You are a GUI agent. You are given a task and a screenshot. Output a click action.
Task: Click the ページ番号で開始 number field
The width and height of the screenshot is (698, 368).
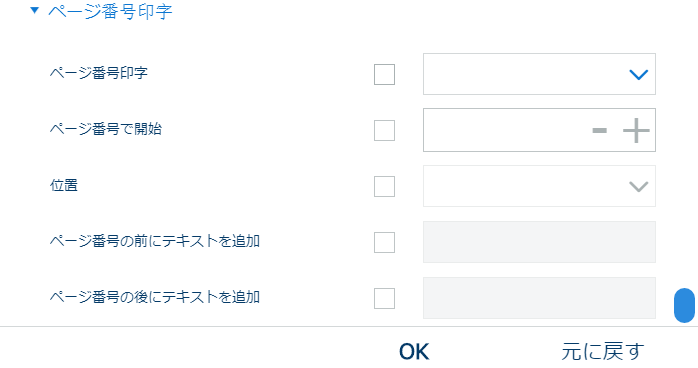539,130
